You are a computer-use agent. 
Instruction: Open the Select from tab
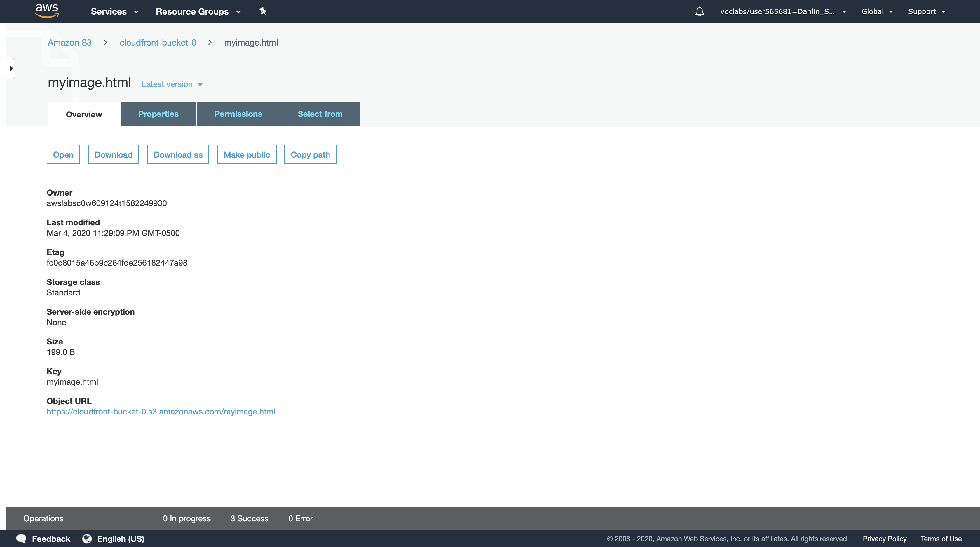click(x=320, y=114)
